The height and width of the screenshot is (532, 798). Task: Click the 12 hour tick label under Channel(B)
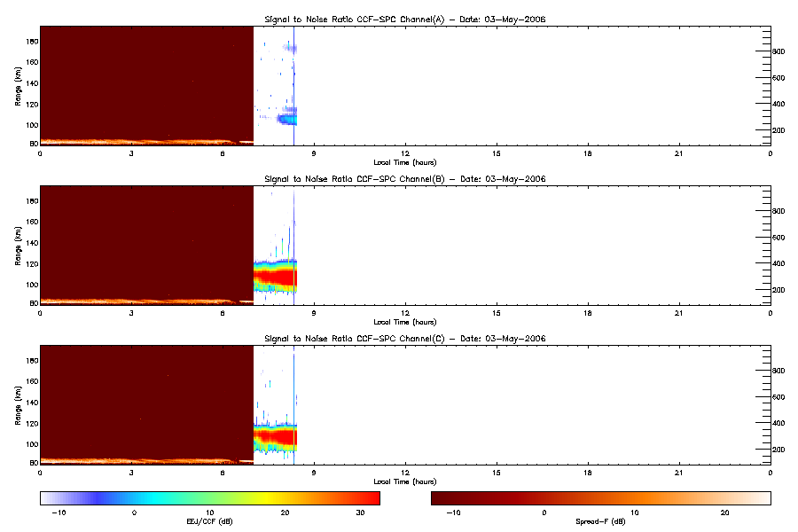tap(405, 313)
